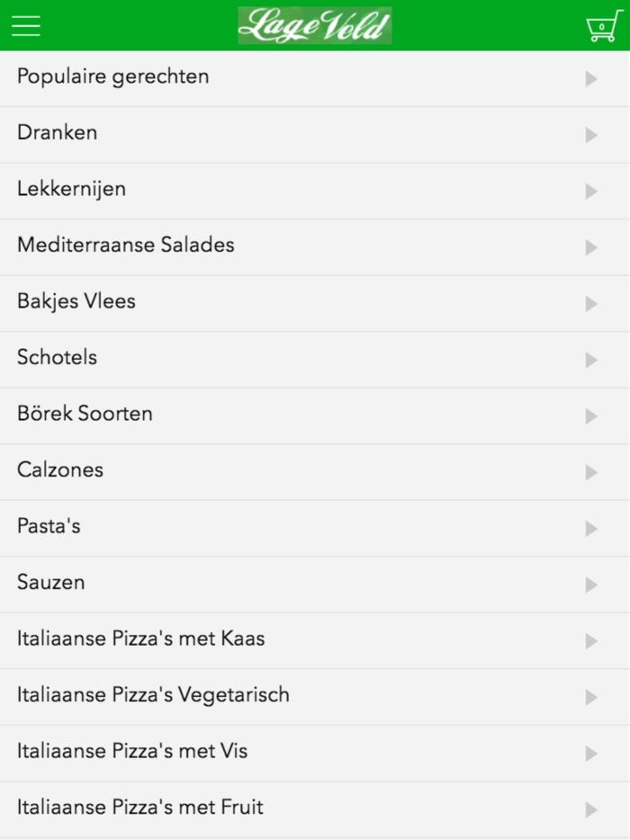Expand Calzones with its disclosure arrow
Image resolution: width=630 pixels, height=840 pixels.
(591, 471)
